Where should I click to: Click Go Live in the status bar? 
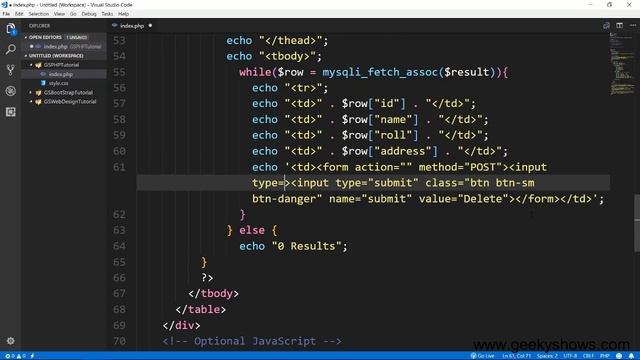(482, 356)
